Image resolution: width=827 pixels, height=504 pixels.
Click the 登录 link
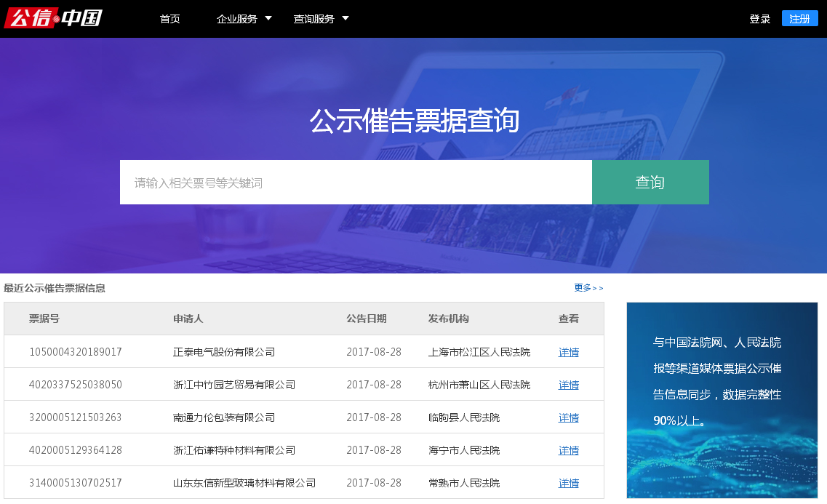click(x=759, y=19)
